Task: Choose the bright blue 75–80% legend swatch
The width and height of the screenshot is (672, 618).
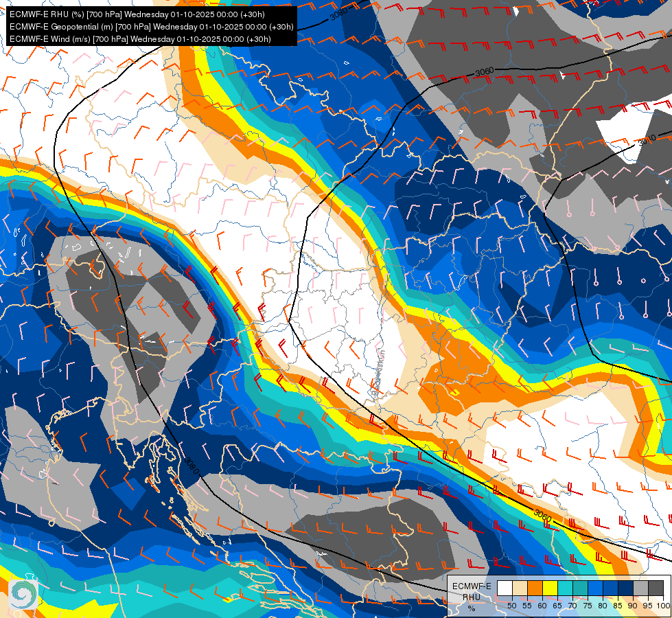Action: 595,588
